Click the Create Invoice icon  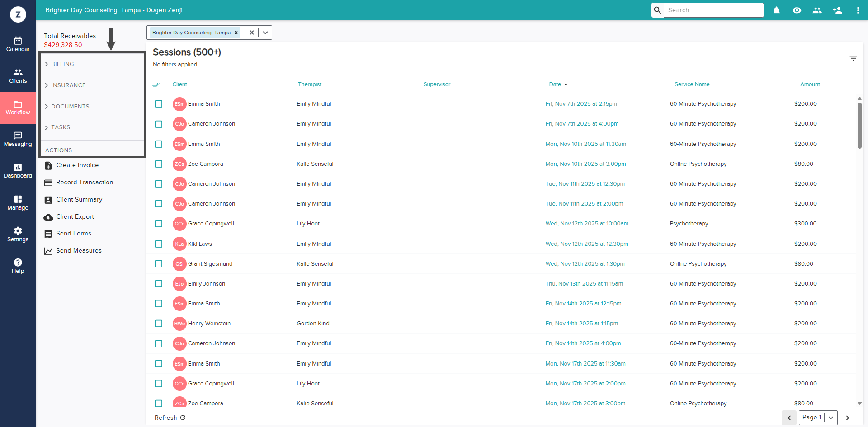pos(48,166)
